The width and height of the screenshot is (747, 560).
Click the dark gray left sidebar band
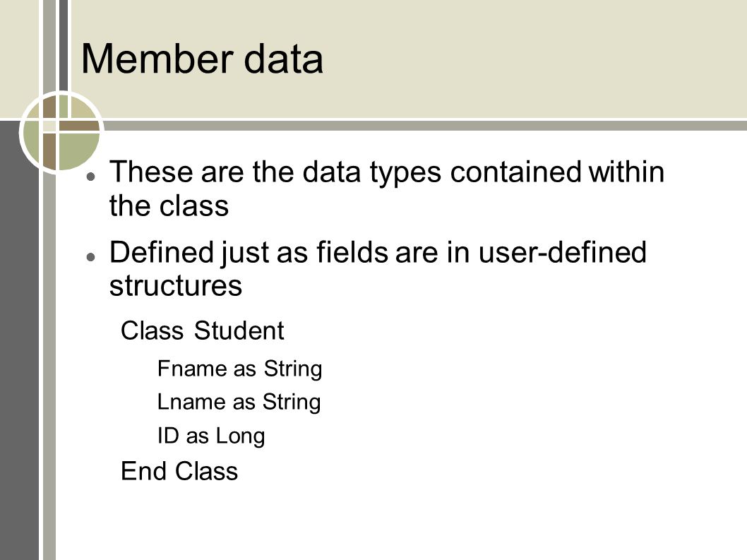[x=19, y=340]
